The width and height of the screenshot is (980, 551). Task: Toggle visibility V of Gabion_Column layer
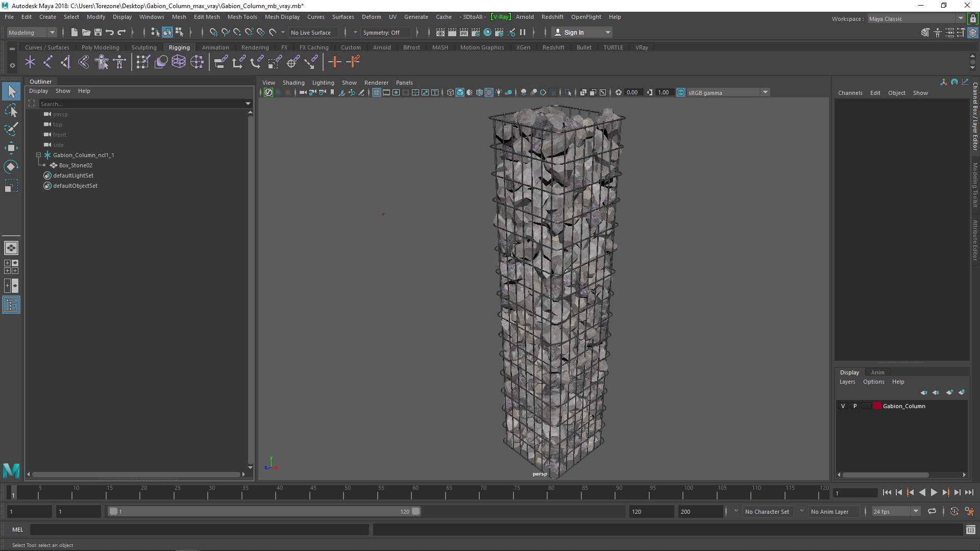pyautogui.click(x=843, y=406)
